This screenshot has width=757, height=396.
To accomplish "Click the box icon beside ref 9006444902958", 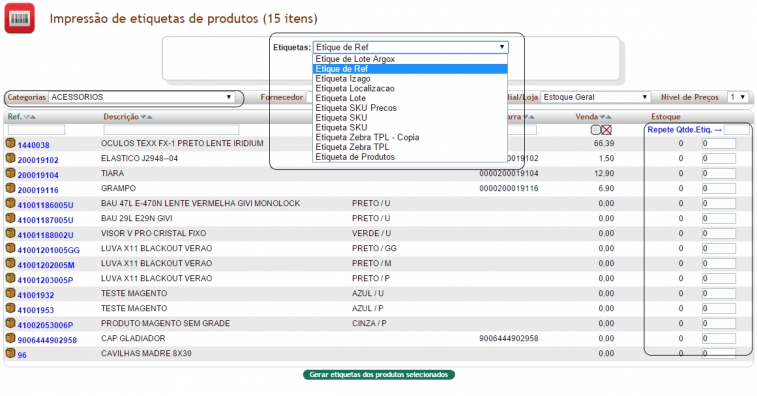I will (x=11, y=338).
